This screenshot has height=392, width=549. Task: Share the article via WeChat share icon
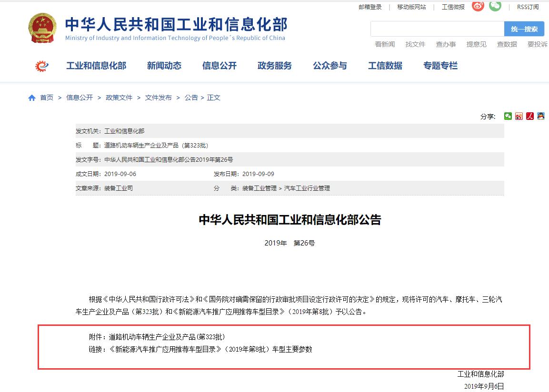point(508,116)
